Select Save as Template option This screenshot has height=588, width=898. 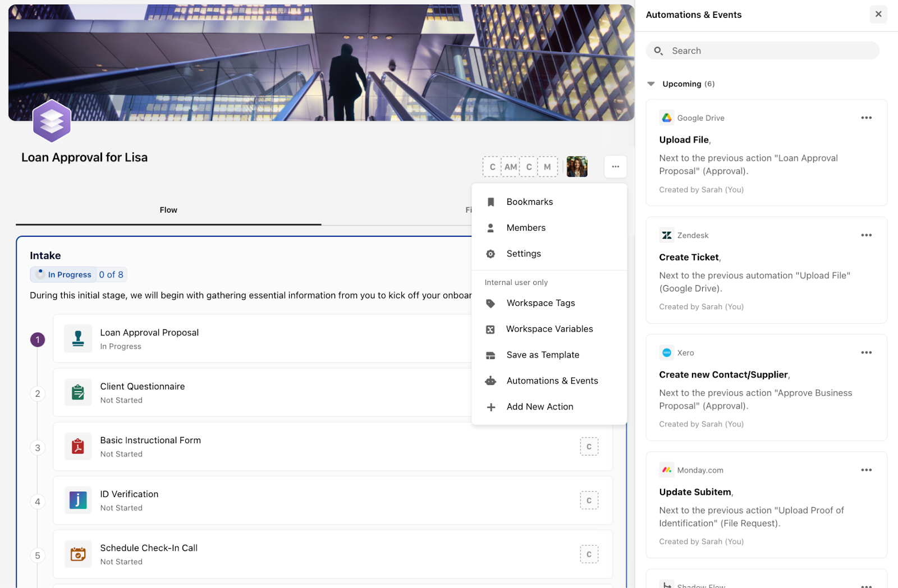coord(549,355)
